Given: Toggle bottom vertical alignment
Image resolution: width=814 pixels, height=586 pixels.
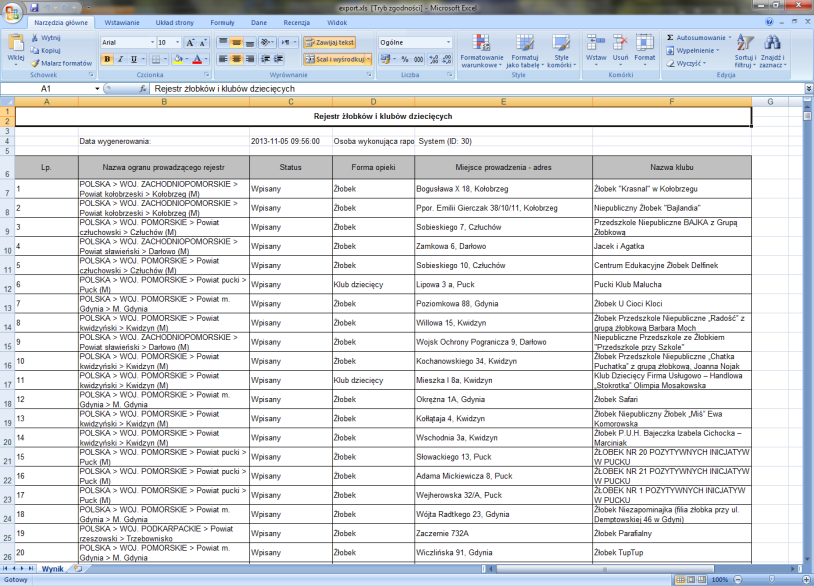Looking at the screenshot, I should click(x=250, y=43).
